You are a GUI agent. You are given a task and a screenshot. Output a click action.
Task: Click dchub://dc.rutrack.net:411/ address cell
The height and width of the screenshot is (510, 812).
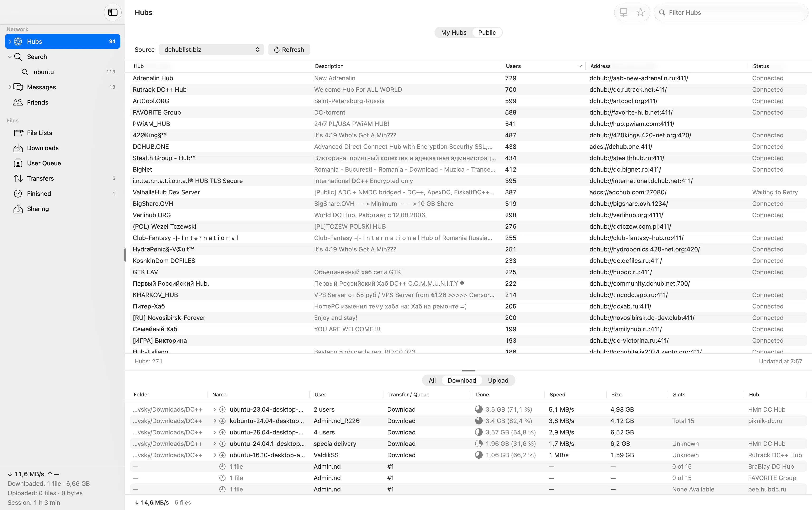click(x=628, y=90)
